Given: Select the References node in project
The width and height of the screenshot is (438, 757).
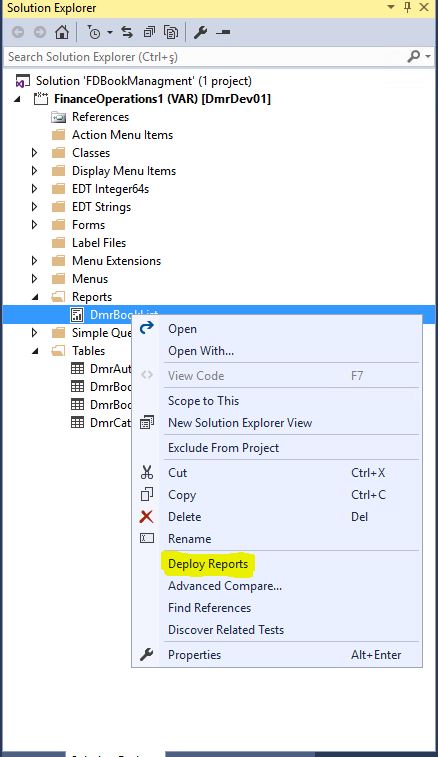Looking at the screenshot, I should tap(100, 117).
